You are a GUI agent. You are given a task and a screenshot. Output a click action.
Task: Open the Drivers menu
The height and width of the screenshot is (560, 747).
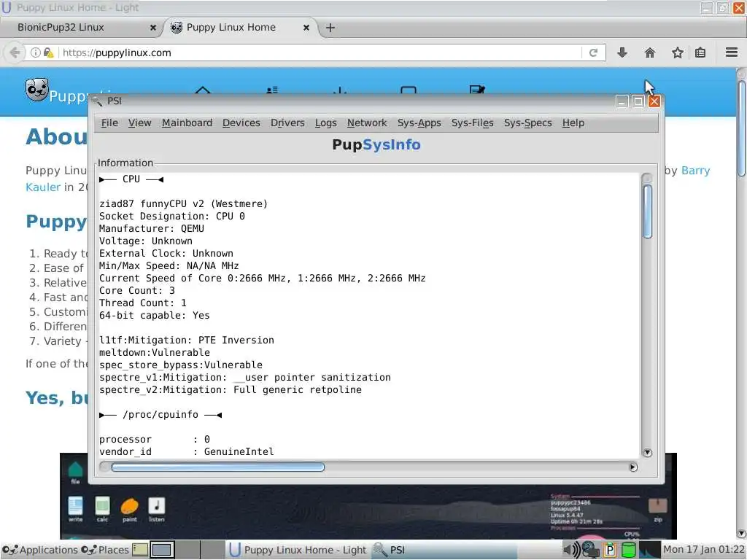tap(287, 122)
